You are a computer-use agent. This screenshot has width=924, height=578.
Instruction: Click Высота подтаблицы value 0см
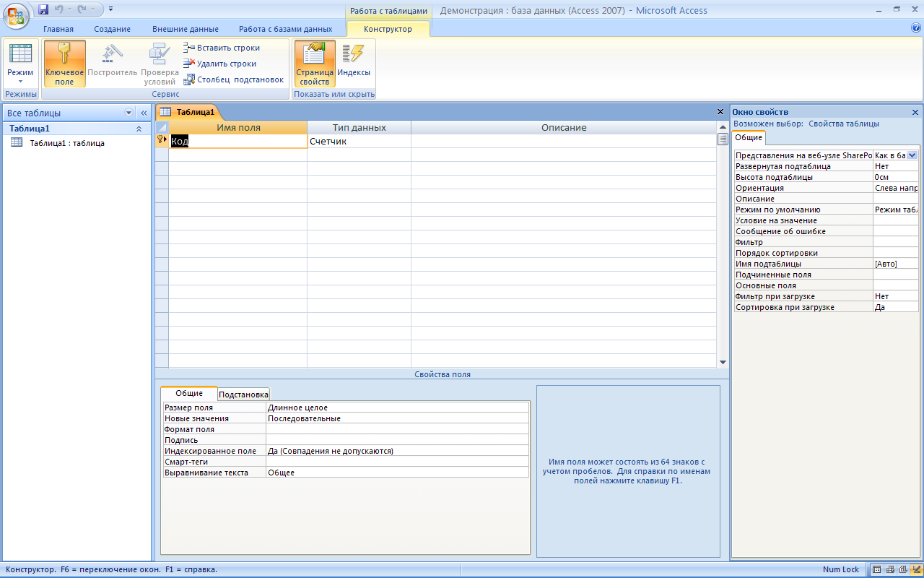point(896,177)
